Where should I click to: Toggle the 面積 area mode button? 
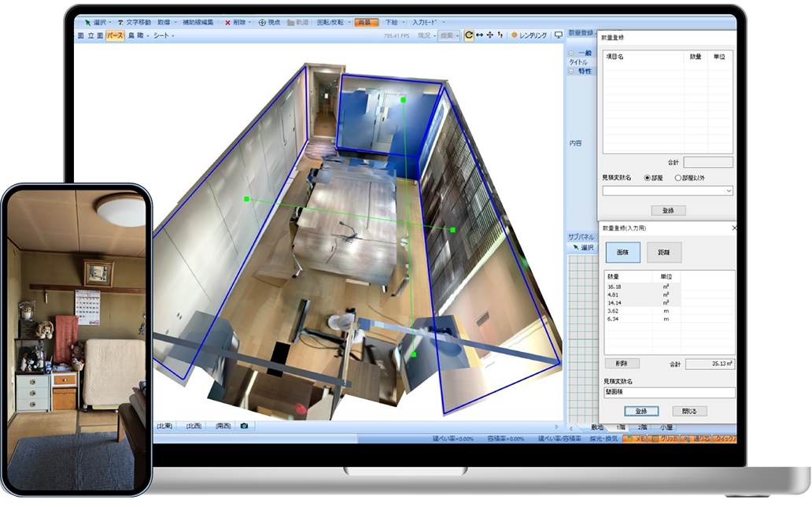(622, 252)
